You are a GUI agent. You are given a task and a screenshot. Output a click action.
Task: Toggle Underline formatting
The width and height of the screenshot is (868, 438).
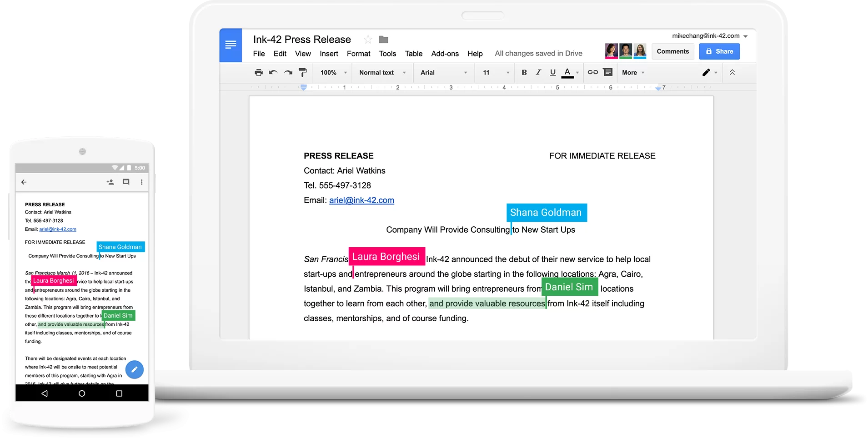pyautogui.click(x=553, y=72)
